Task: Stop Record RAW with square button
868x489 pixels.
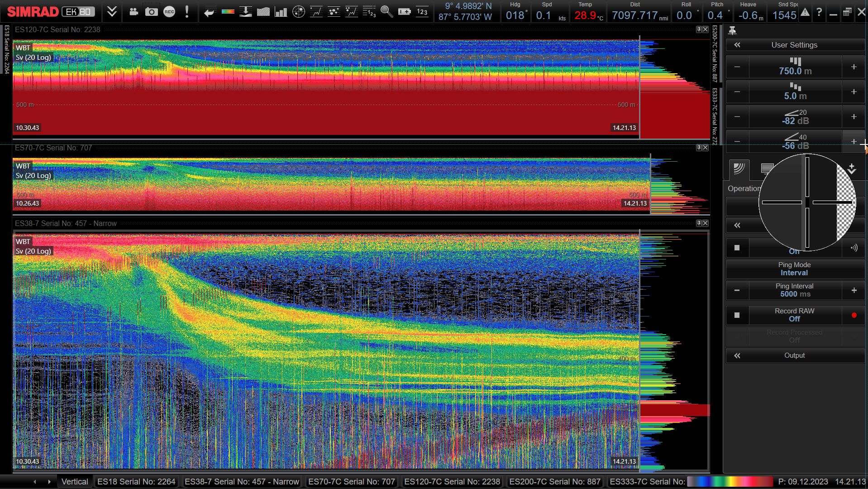Action: tap(737, 315)
